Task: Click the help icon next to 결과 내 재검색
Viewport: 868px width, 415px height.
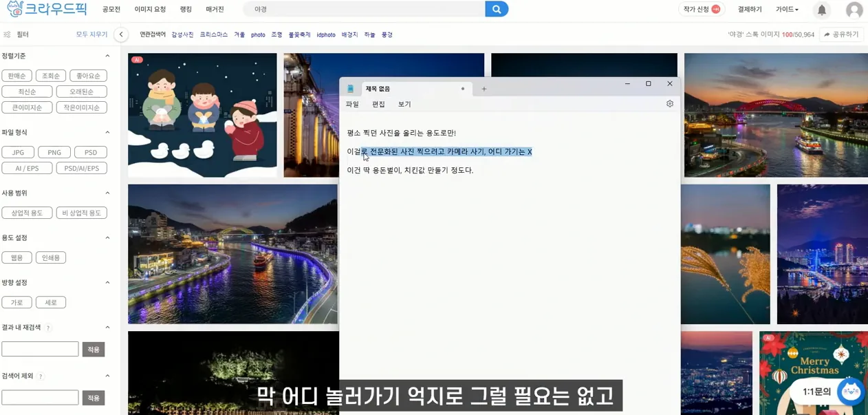Action: [48, 328]
